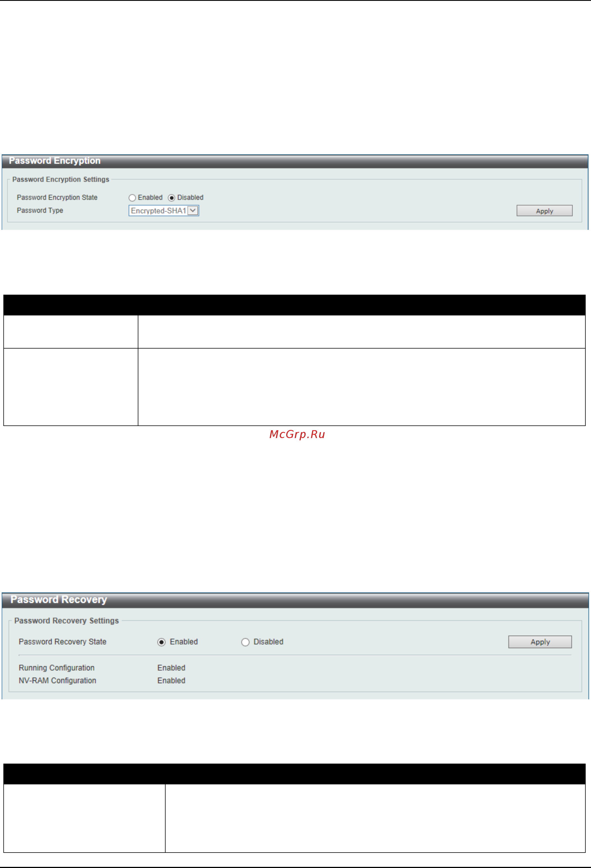Click Apply in Password Recovery Settings
Image resolution: width=591 pixels, height=868 pixels.
point(540,642)
